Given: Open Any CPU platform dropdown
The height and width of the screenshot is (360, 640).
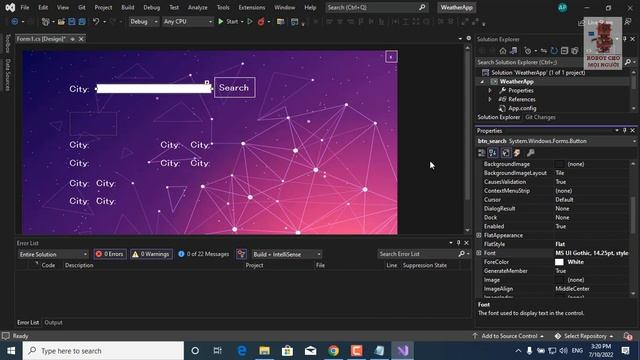Looking at the screenshot, I should (188, 22).
